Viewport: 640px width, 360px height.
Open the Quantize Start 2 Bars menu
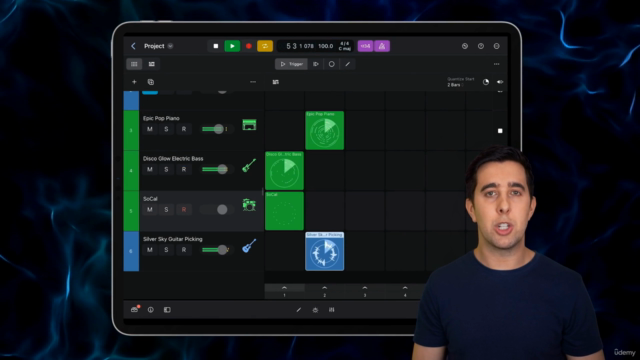click(x=460, y=82)
